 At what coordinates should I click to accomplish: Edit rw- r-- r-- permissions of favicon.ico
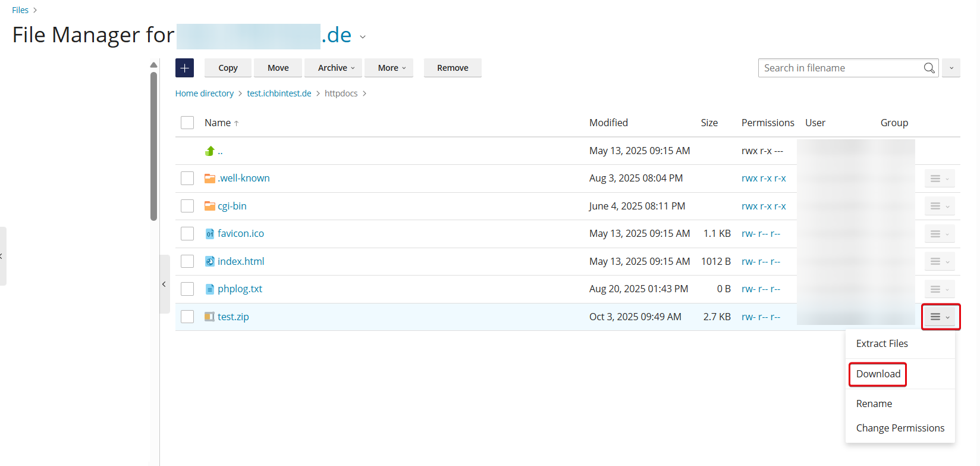click(761, 234)
